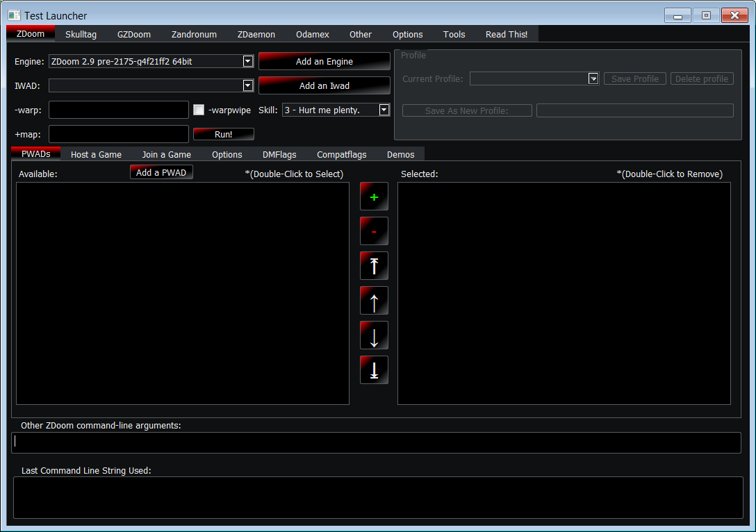
Task: Enable the -warpwipe checkbox
Action: click(199, 110)
